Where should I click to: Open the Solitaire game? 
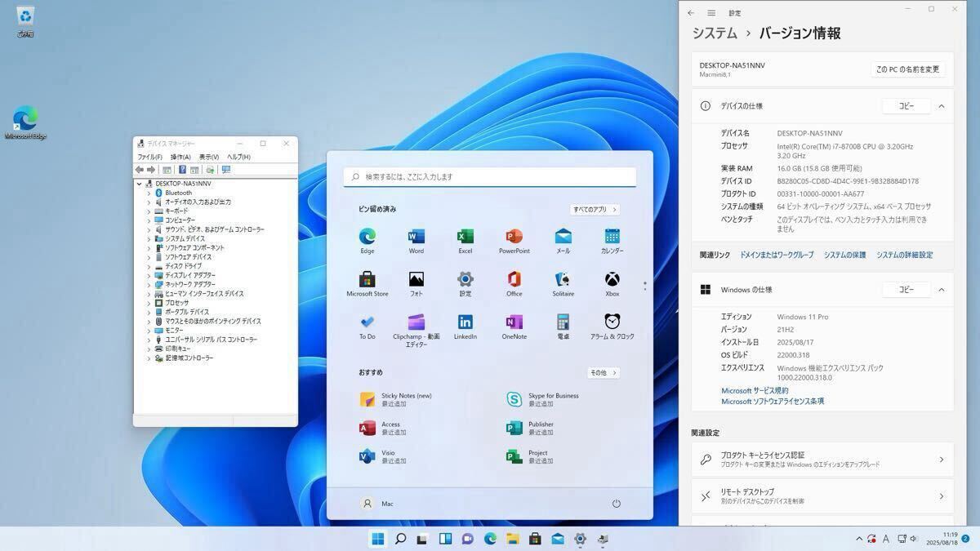tap(563, 279)
